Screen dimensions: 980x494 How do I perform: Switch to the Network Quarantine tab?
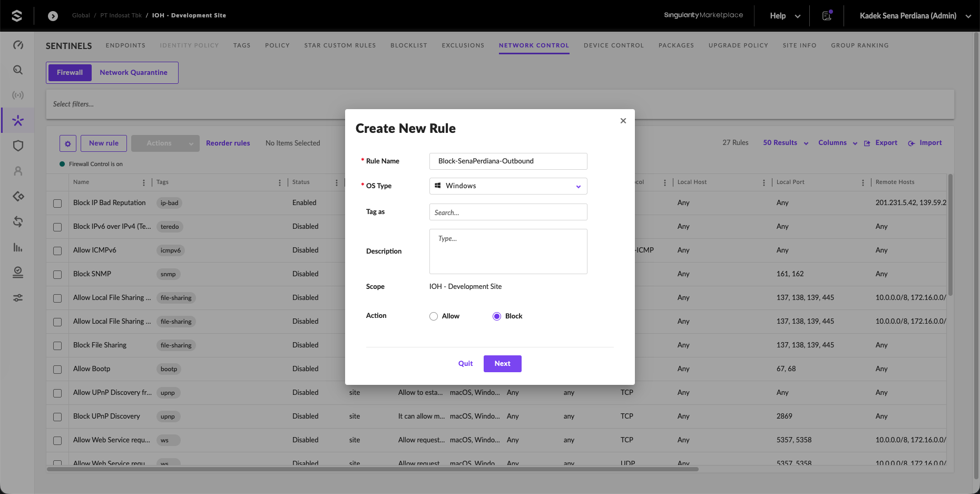pyautogui.click(x=134, y=73)
